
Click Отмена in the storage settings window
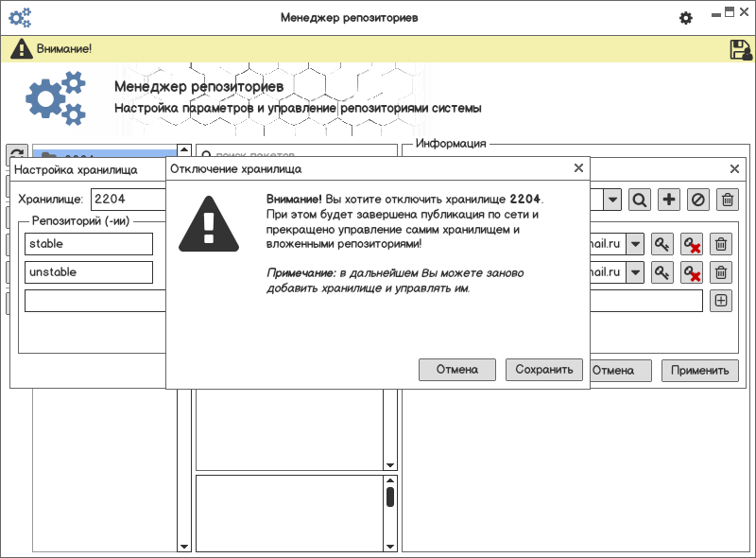[621, 371]
